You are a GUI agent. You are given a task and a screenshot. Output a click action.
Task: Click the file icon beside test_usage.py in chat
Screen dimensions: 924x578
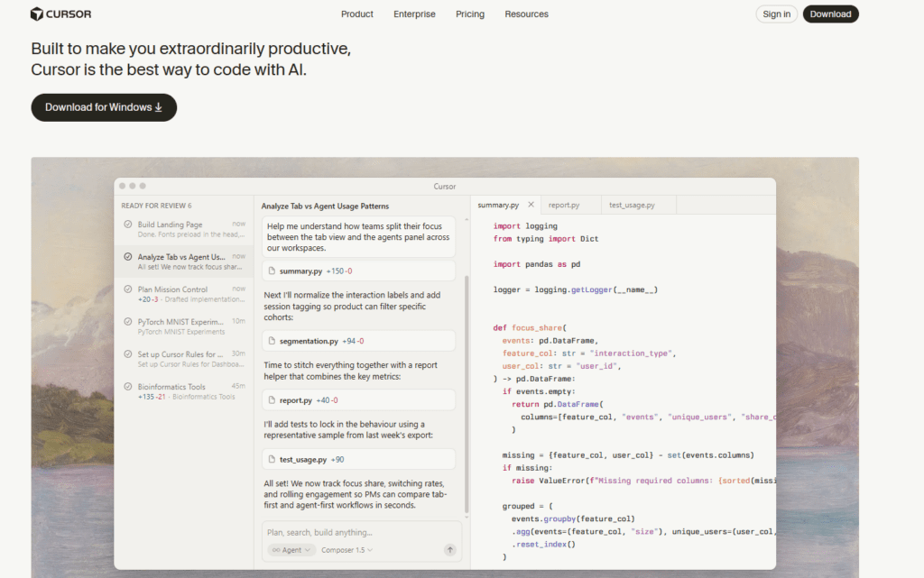point(273,460)
